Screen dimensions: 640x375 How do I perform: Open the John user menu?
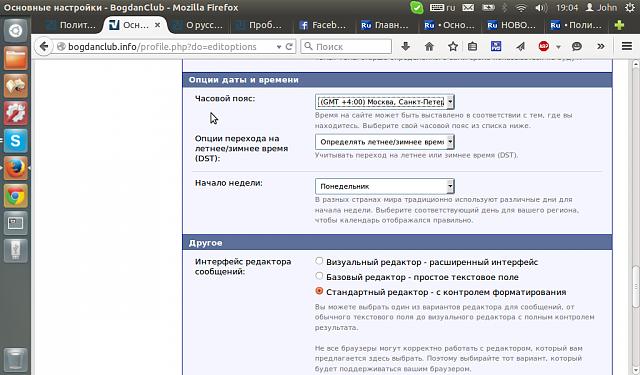coord(601,7)
